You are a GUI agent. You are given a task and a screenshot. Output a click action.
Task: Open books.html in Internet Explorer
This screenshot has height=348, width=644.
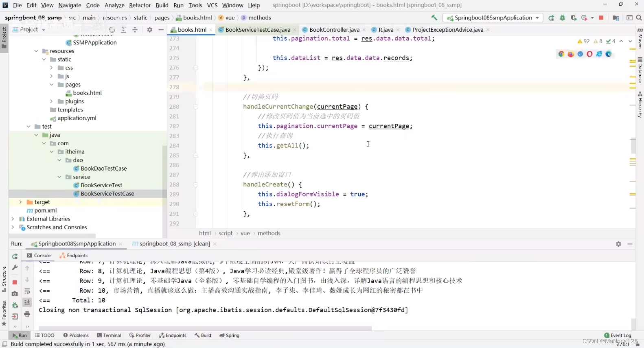tap(599, 54)
